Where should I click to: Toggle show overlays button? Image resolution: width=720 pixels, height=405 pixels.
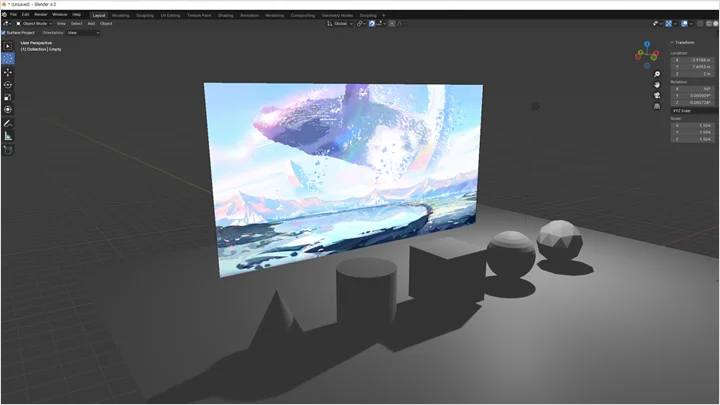(684, 23)
